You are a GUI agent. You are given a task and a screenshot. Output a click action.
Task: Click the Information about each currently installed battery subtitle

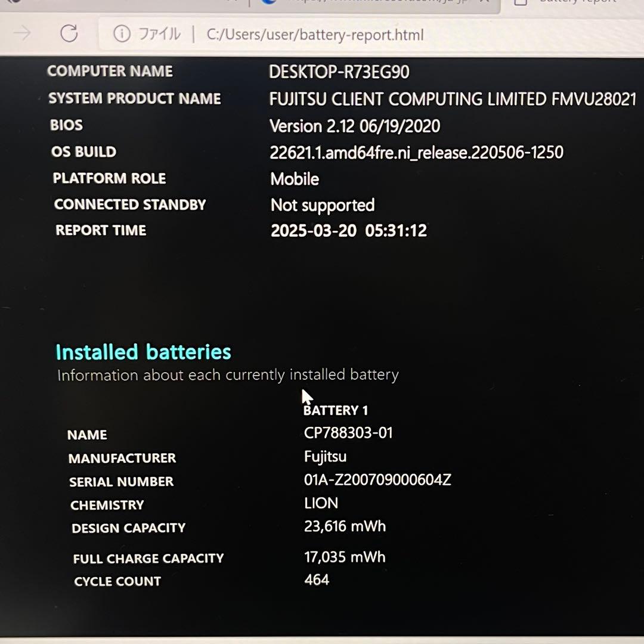(228, 375)
